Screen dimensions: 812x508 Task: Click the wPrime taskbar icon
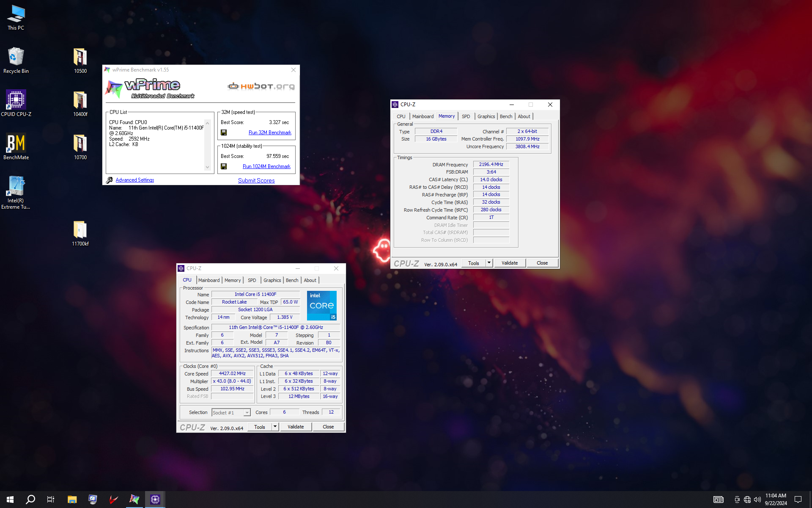134,500
